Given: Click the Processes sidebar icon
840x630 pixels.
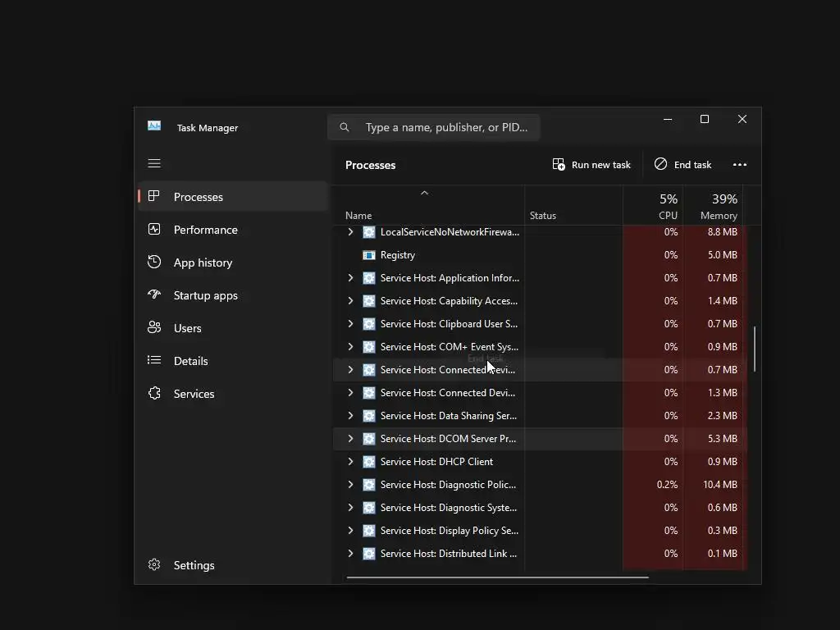Looking at the screenshot, I should 154,196.
